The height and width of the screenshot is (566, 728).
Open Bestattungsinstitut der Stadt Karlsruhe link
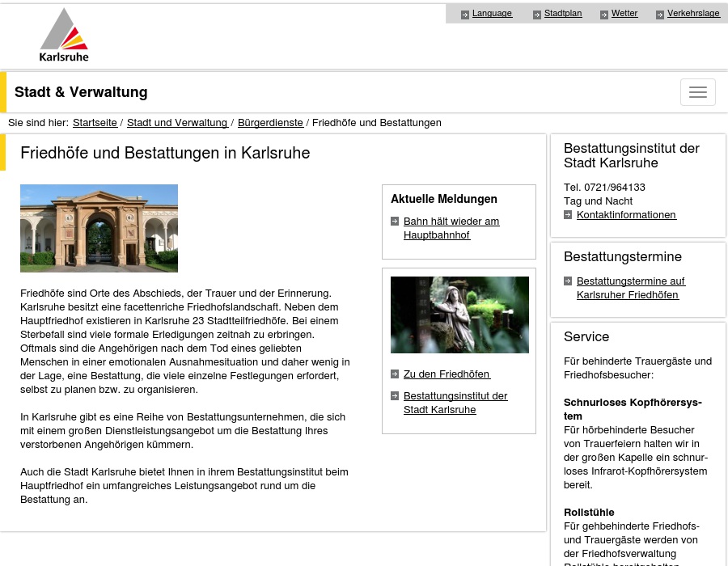455,403
